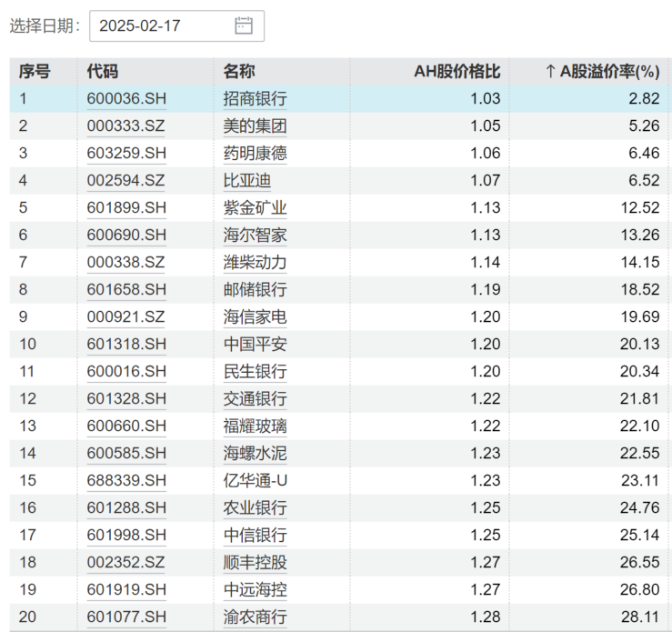The width and height of the screenshot is (672, 632).
Task: Open stock code 601318.SH
Action: (126, 344)
